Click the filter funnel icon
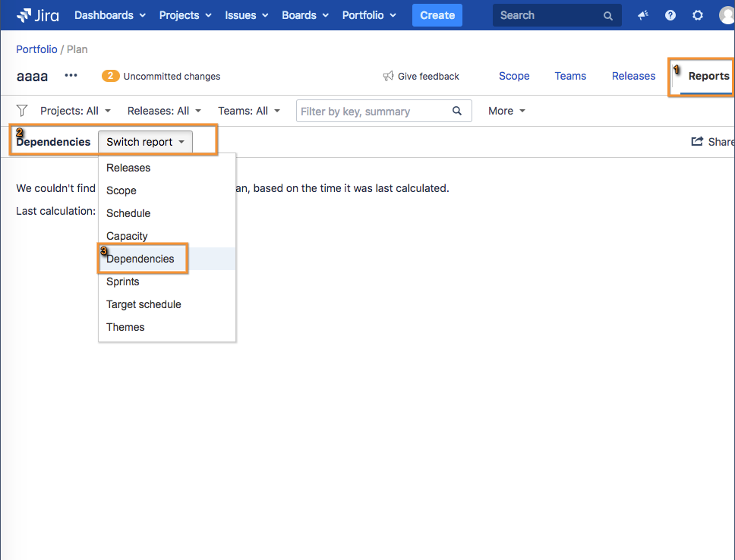The width and height of the screenshot is (735, 560). point(21,111)
